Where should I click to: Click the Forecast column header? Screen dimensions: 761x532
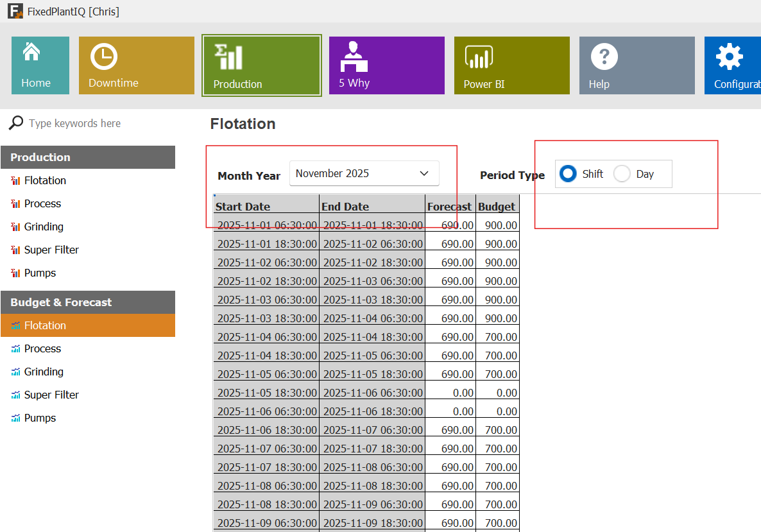(x=449, y=206)
